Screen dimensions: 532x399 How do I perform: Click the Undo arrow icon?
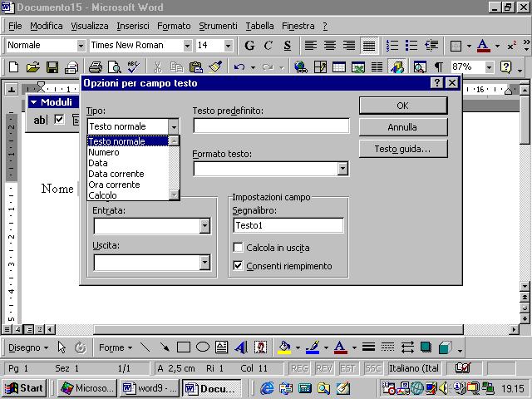click(x=239, y=67)
